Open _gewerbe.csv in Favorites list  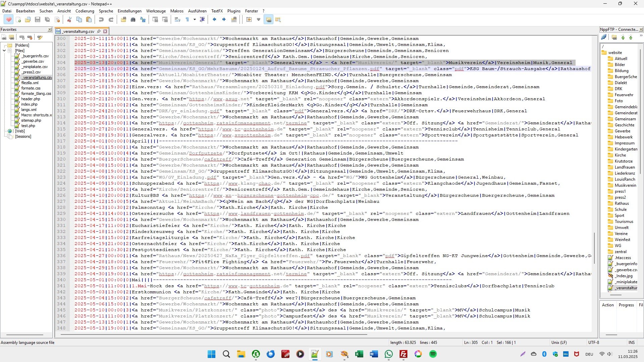tap(33, 61)
